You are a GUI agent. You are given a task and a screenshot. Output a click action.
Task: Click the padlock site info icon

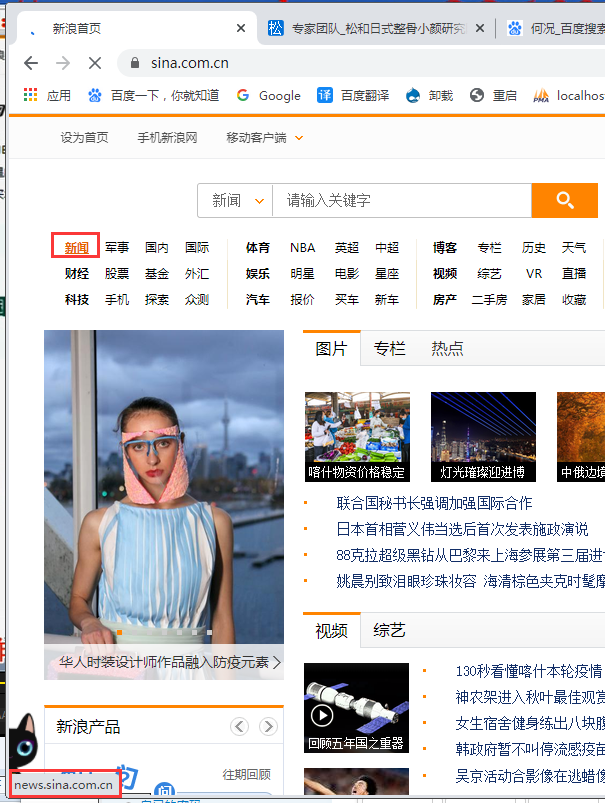135,63
